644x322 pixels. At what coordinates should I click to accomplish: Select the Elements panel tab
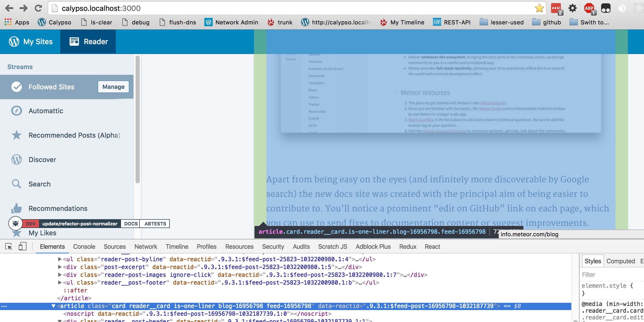(52, 246)
